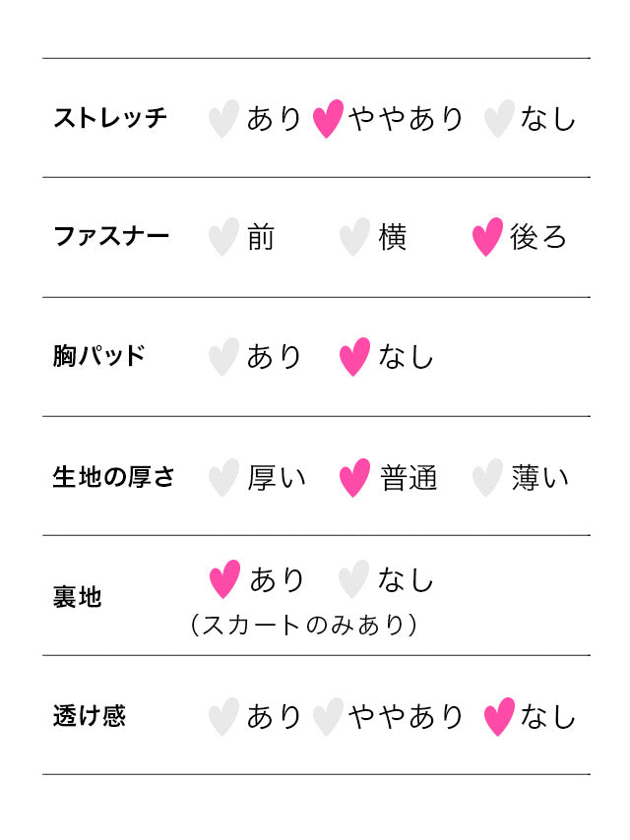630x840 pixels.
Task: Select the gray heart next to 横
Action: tap(354, 237)
